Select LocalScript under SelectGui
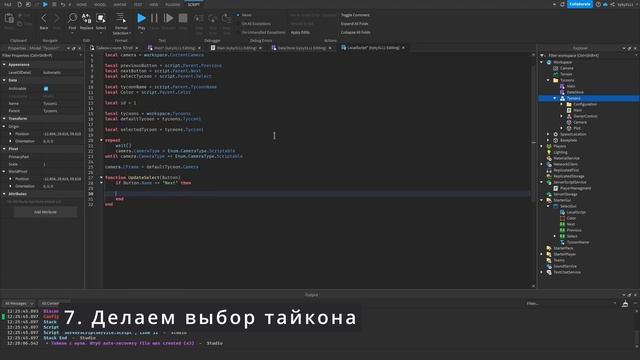The height and width of the screenshot is (360, 640). [x=576, y=212]
